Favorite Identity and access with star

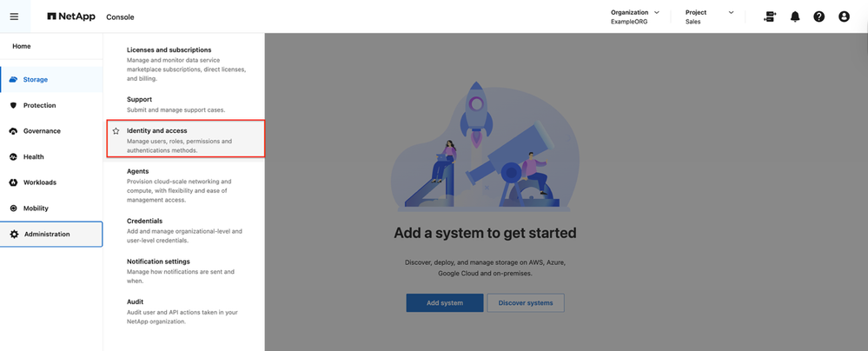tap(116, 131)
